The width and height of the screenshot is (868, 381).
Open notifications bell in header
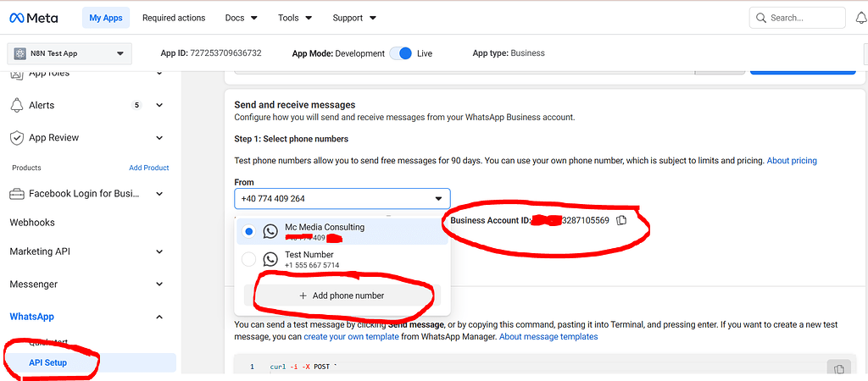tap(861, 18)
